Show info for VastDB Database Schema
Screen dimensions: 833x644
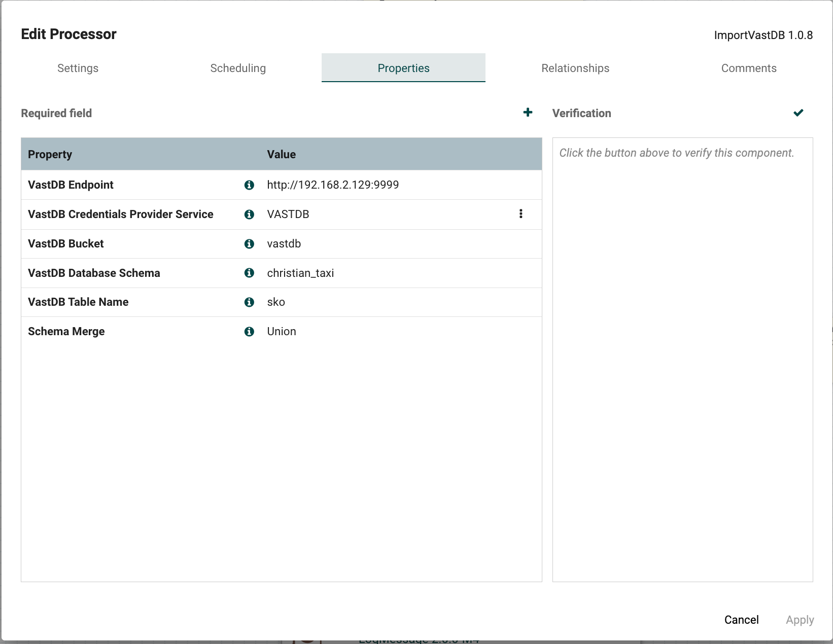click(x=249, y=273)
